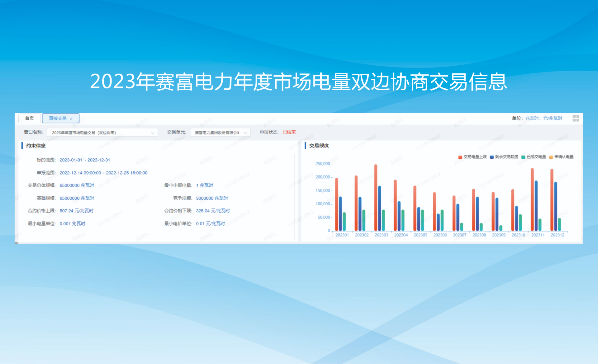Toggle the 已成交电量 legend swatch
The image size is (598, 364).
[523, 157]
